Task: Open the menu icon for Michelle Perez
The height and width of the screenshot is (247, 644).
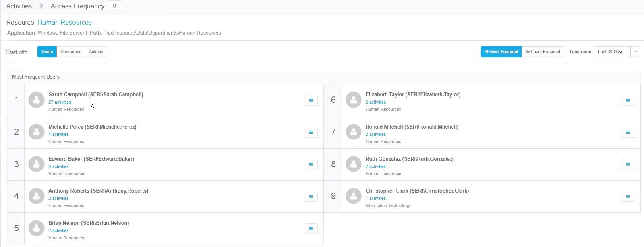Action: [x=311, y=132]
